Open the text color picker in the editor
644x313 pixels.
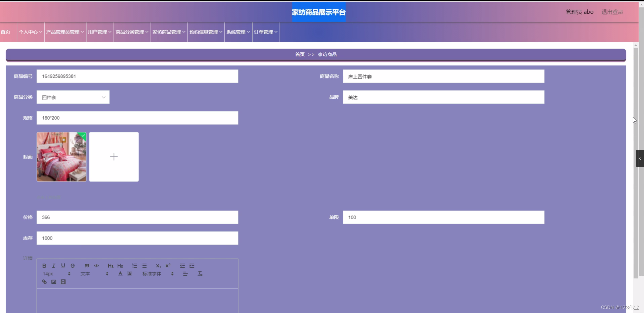[120, 273]
